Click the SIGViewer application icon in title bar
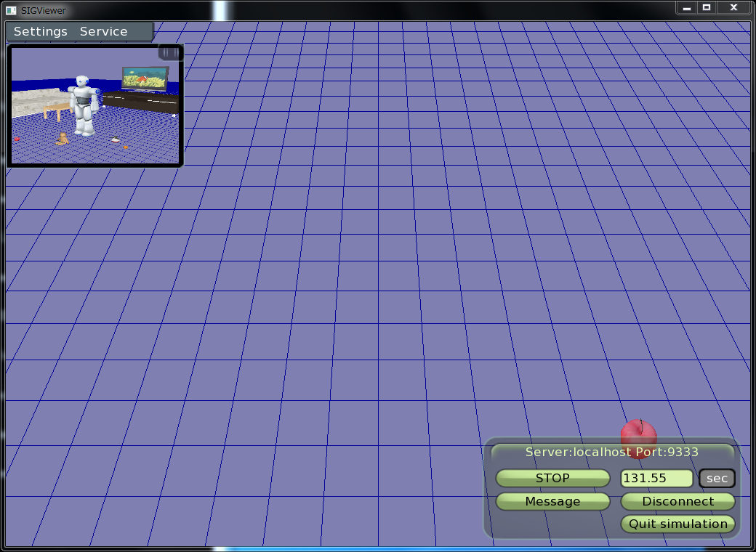756x552 pixels. click(x=11, y=10)
